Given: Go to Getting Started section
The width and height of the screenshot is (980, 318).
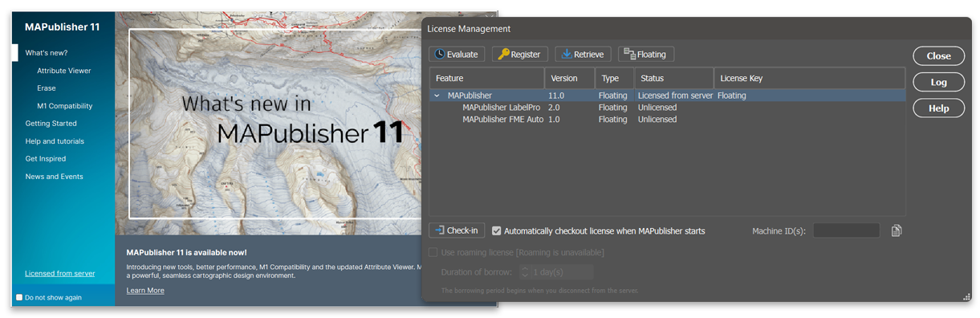Looking at the screenshot, I should [x=51, y=124].
